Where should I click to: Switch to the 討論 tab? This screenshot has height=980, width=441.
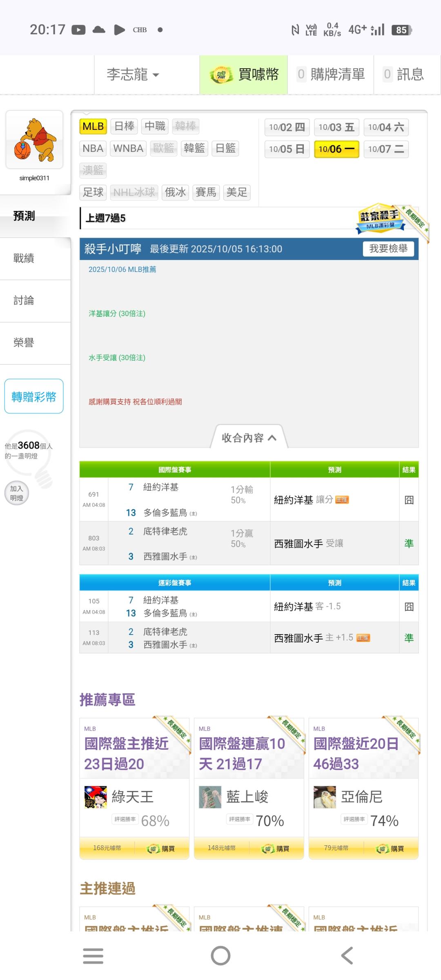(24, 301)
